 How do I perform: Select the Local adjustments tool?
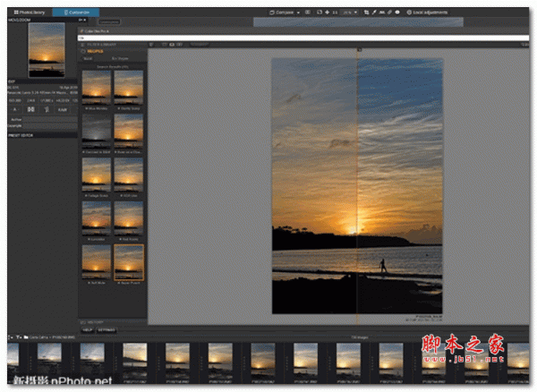427,13
